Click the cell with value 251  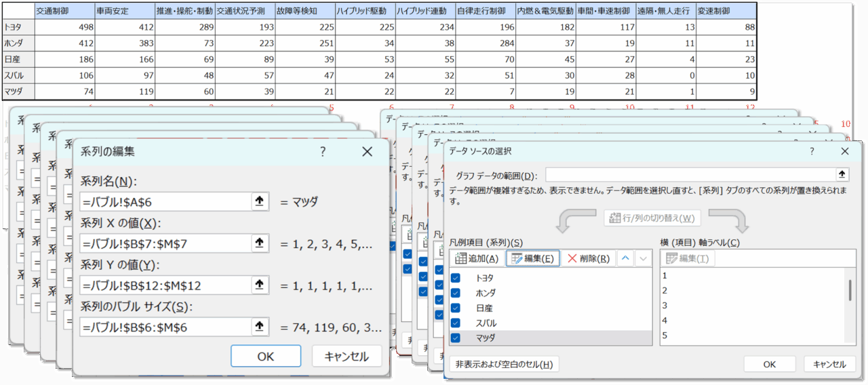tap(305, 43)
